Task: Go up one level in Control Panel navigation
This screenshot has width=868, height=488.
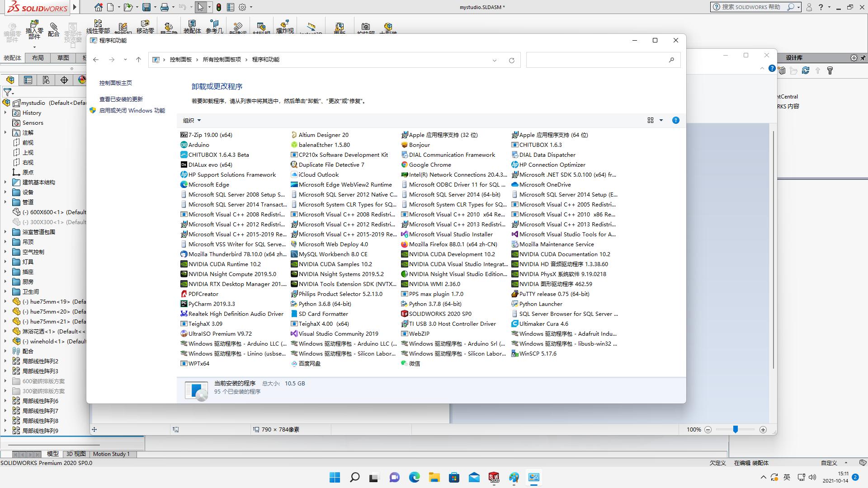Action: [x=138, y=60]
